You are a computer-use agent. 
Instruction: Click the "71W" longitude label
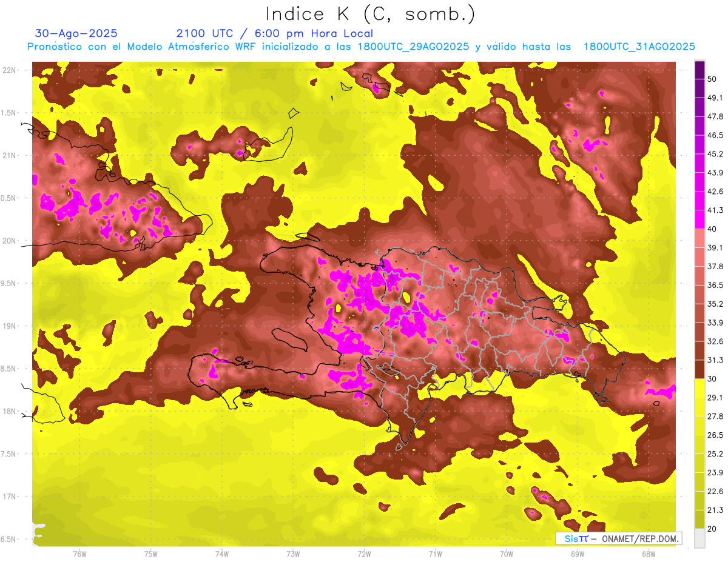tap(435, 554)
